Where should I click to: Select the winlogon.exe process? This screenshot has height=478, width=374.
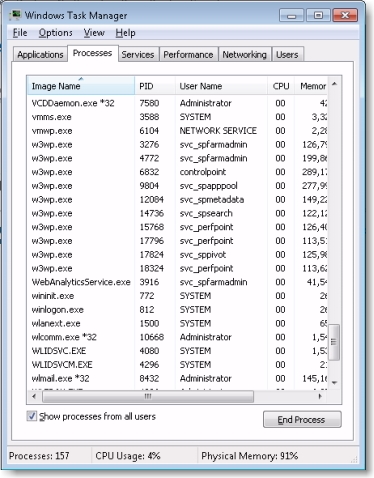click(177, 310)
